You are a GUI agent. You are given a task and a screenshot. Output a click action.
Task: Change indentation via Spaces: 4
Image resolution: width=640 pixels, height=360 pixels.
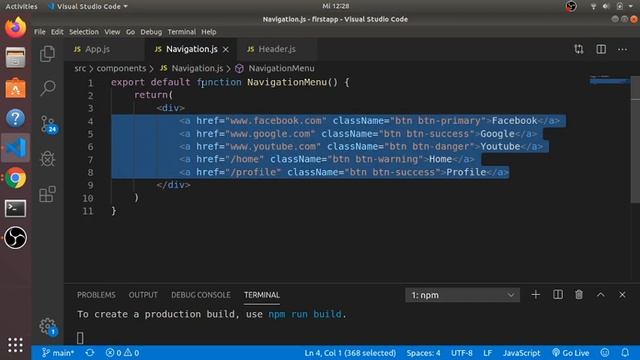coord(423,353)
